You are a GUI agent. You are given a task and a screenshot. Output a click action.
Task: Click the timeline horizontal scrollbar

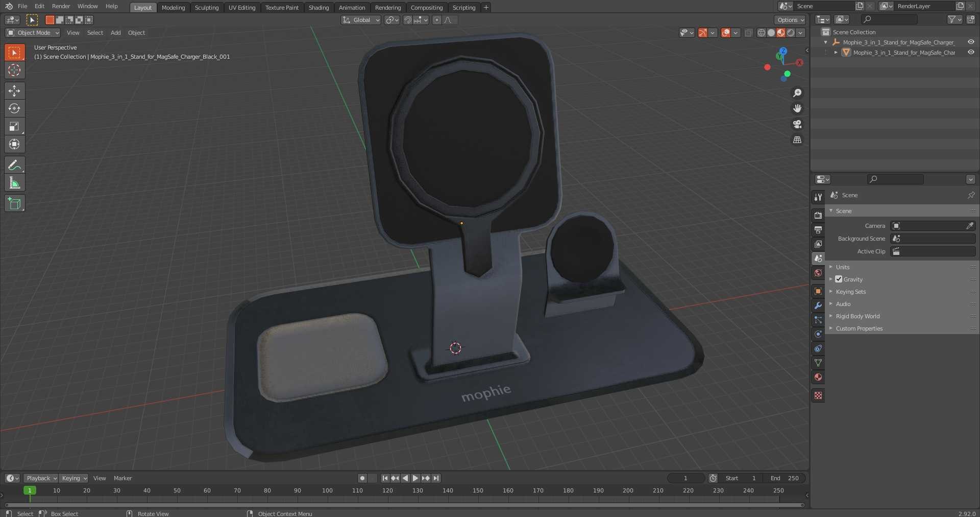tap(404, 505)
